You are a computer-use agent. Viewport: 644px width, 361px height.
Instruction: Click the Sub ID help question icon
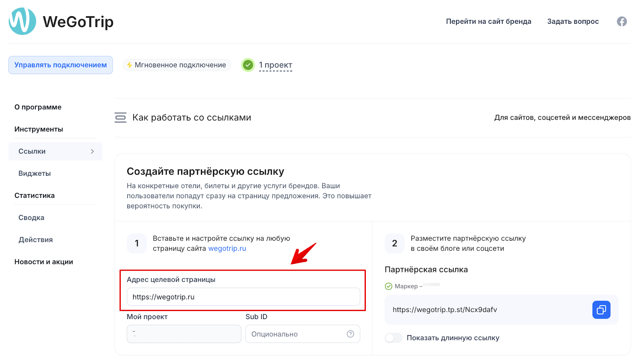point(351,334)
